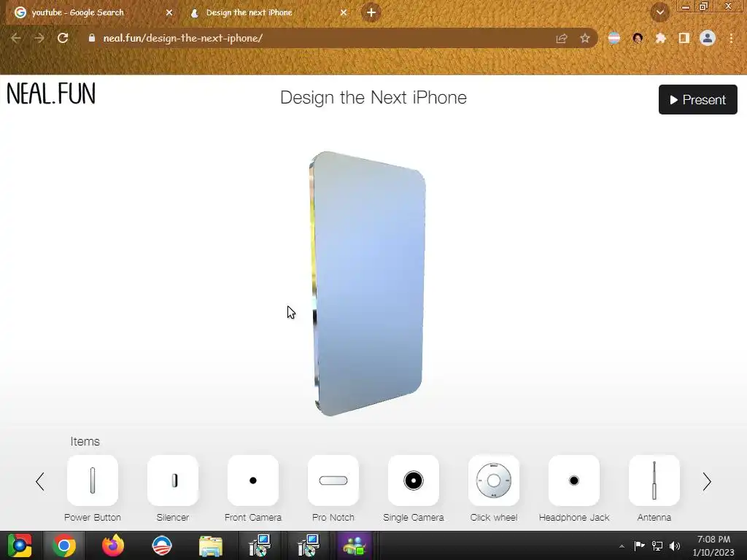Click the avatar face extension icon
Screen dimensions: 747x560
(x=638, y=38)
